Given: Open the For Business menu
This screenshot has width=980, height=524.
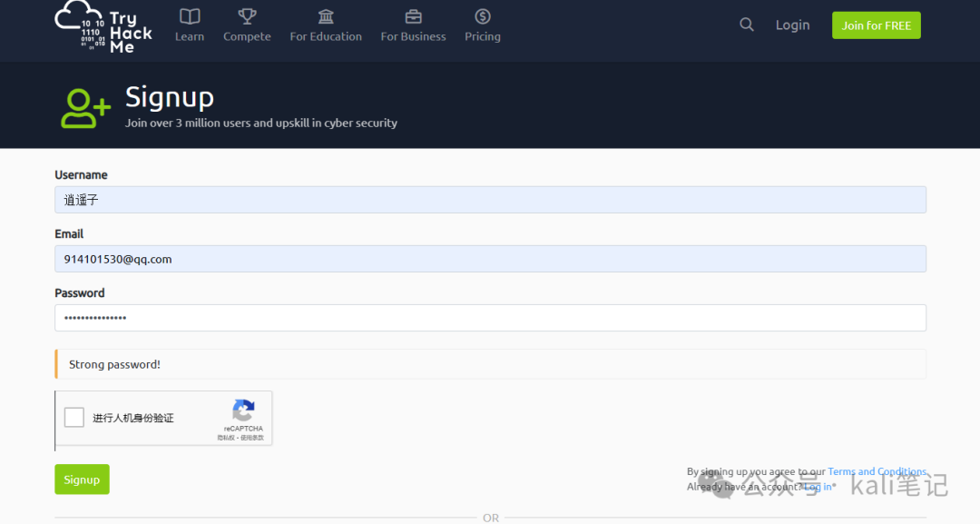Looking at the screenshot, I should pos(413,25).
